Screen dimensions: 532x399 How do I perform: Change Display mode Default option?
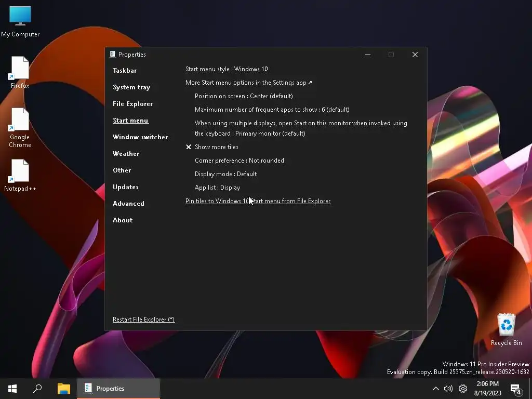coord(225,174)
